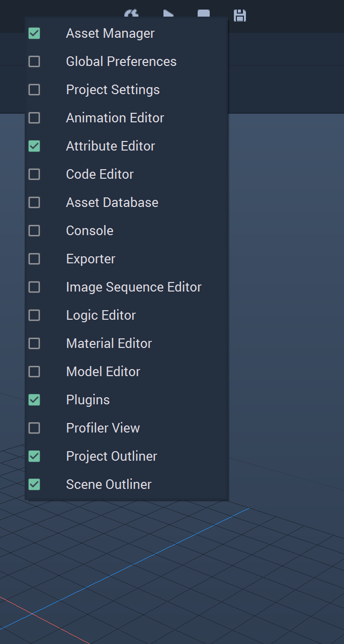The width and height of the screenshot is (344, 644).
Task: Uncheck the Asset Manager checkbox
Action: click(34, 34)
